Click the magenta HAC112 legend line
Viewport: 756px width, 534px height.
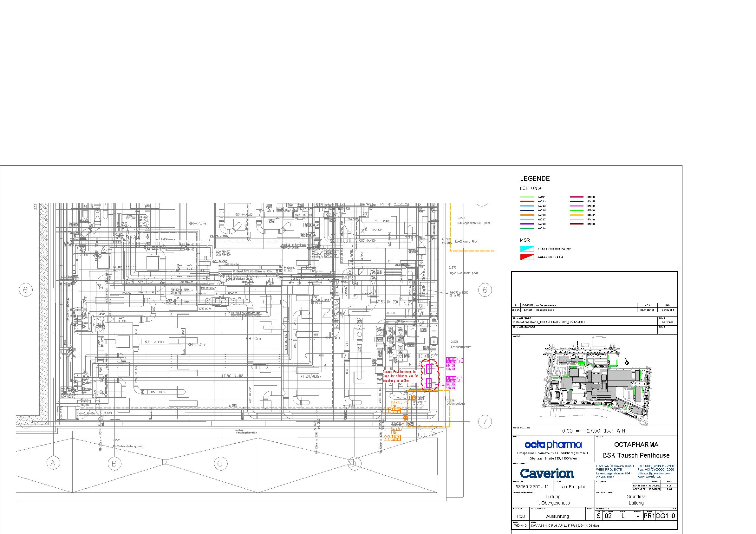(x=577, y=206)
